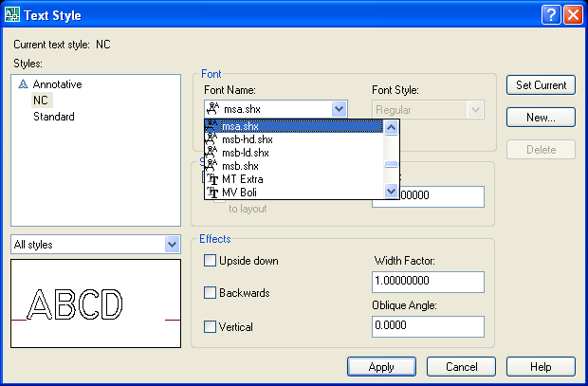Click the TrueType icon next to MT Extra
This screenshot has width=588, height=386.
[211, 178]
